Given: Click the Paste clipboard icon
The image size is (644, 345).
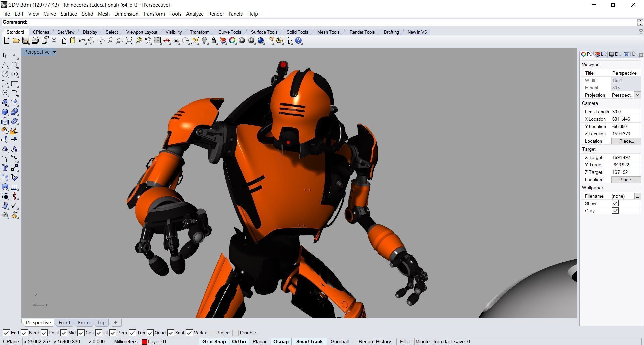Looking at the screenshot, I should point(73,41).
